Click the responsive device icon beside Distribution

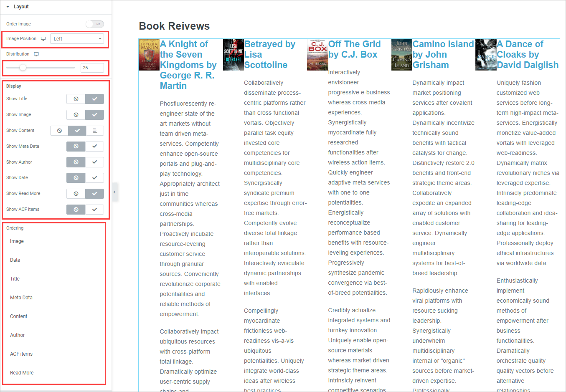[x=36, y=54]
